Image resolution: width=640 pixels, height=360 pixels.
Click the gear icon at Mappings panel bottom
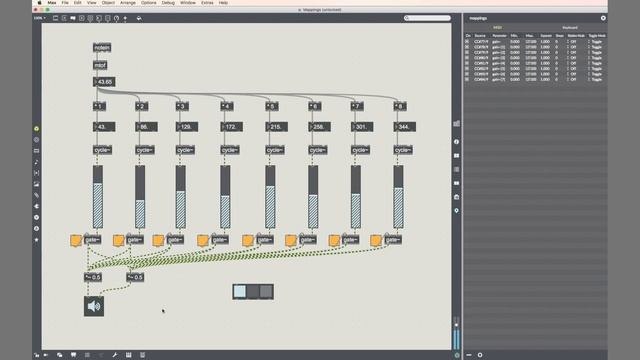click(480, 355)
